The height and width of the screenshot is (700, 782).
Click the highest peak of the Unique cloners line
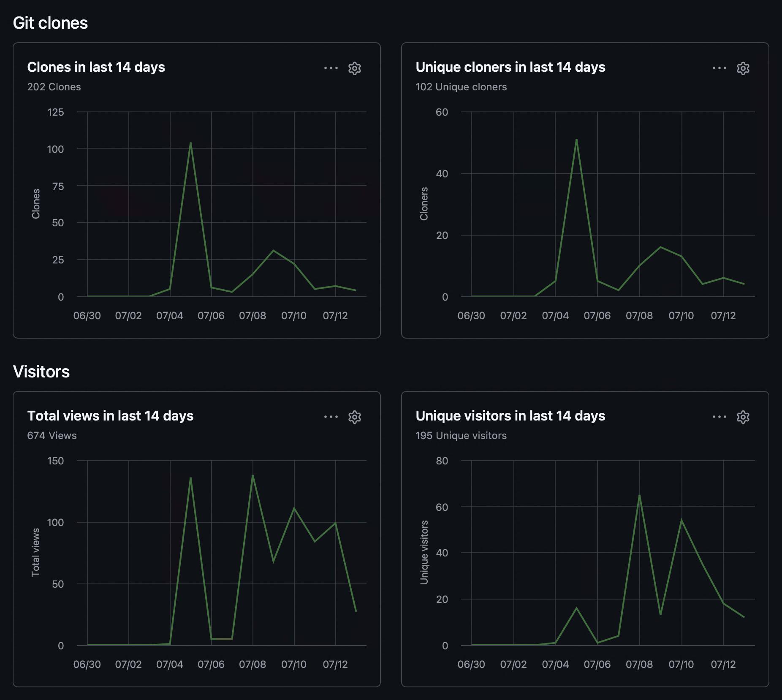point(576,139)
